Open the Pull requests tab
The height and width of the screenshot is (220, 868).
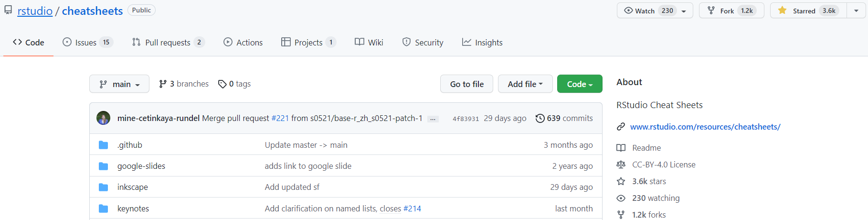click(x=168, y=43)
